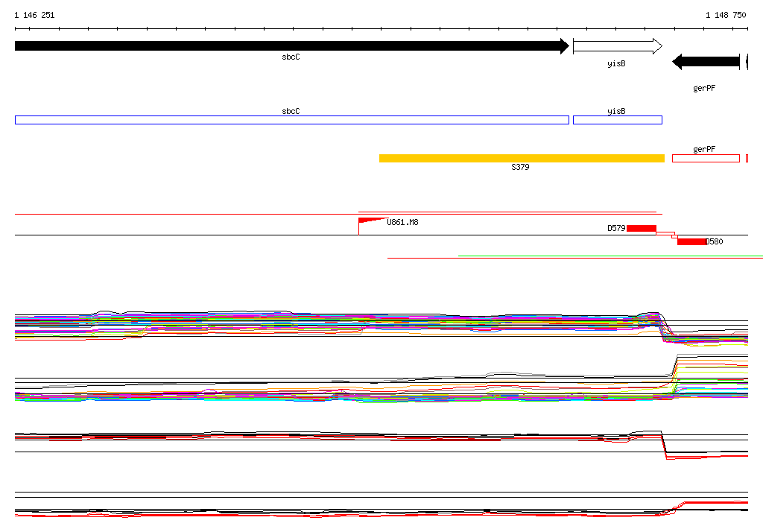Click the green horizontal line segment
Image resolution: width=763 pixels, height=532 pixels.
[611, 256]
